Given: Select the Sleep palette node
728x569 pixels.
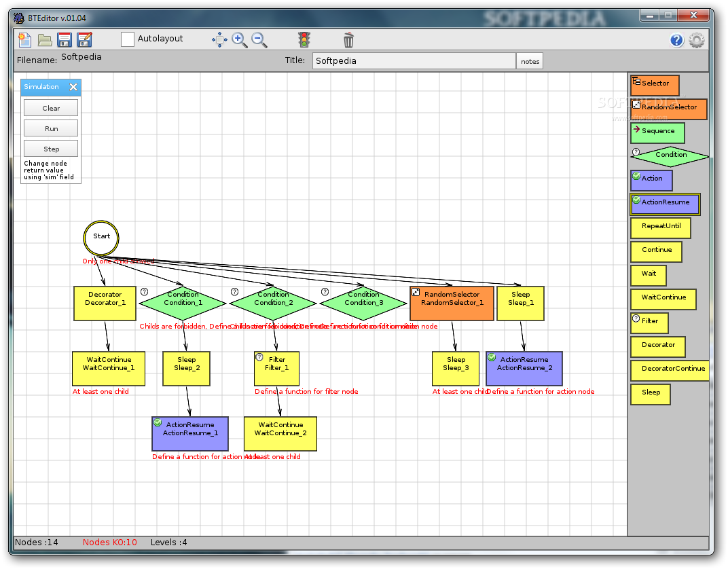Looking at the screenshot, I should [x=651, y=394].
